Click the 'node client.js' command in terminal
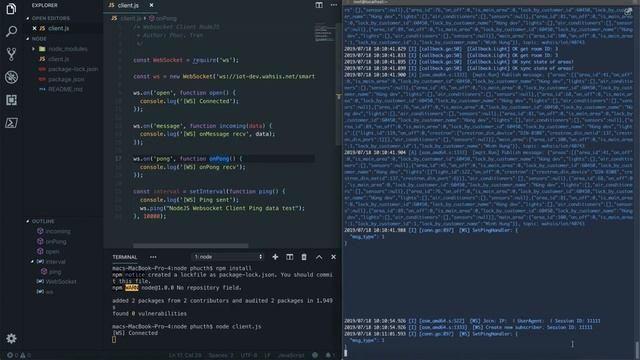The image size is (640, 360). click(238, 327)
